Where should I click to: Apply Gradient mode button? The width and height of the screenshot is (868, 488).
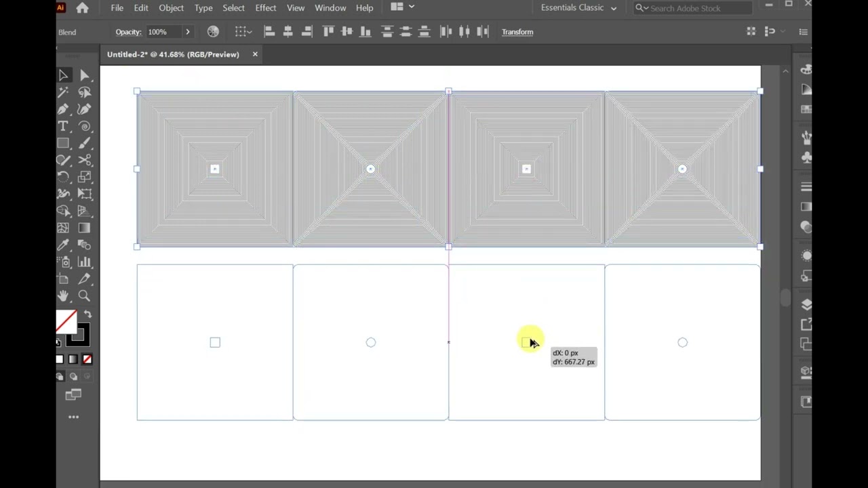pyautogui.click(x=73, y=359)
